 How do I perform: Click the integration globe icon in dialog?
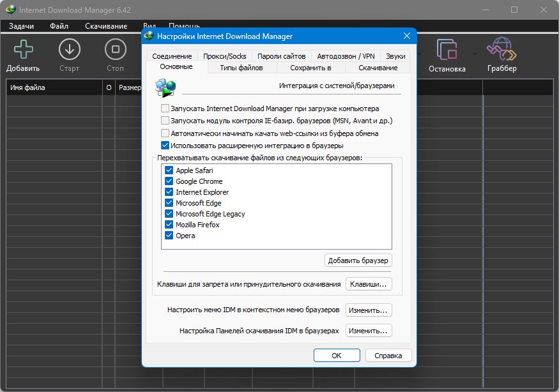click(165, 87)
